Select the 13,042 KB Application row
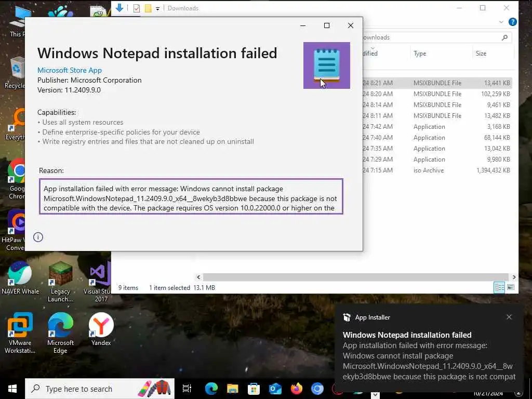 tap(437, 148)
